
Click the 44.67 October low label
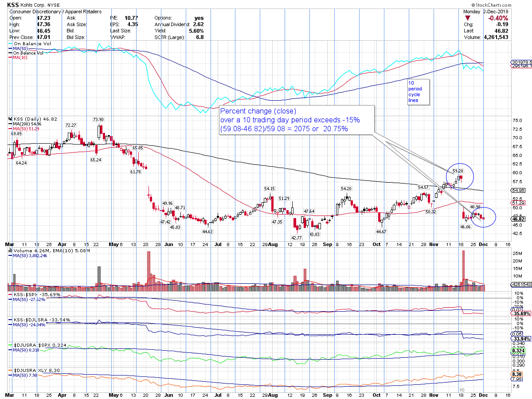[381, 231]
